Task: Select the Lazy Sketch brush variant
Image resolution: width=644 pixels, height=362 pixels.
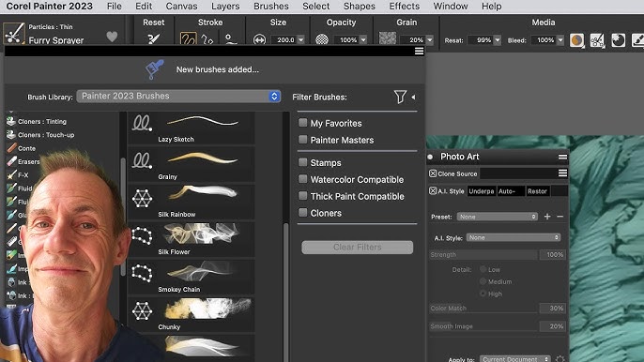Action: coord(191,128)
